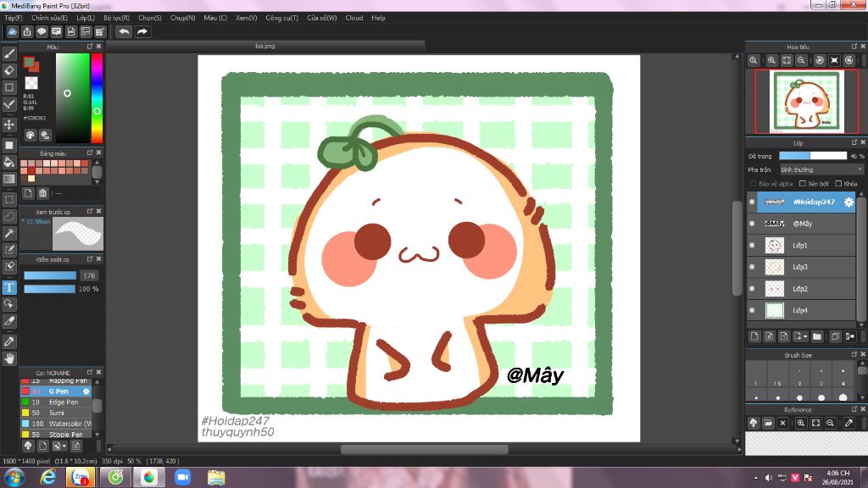The image size is (868, 488).
Task: Open the Cloud menu
Action: pyautogui.click(x=354, y=18)
